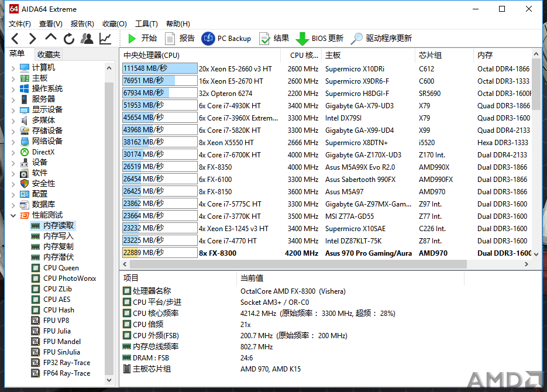Click the results horizontal scrollbar thumb
This screenshot has width=547, height=392.
click(x=298, y=264)
